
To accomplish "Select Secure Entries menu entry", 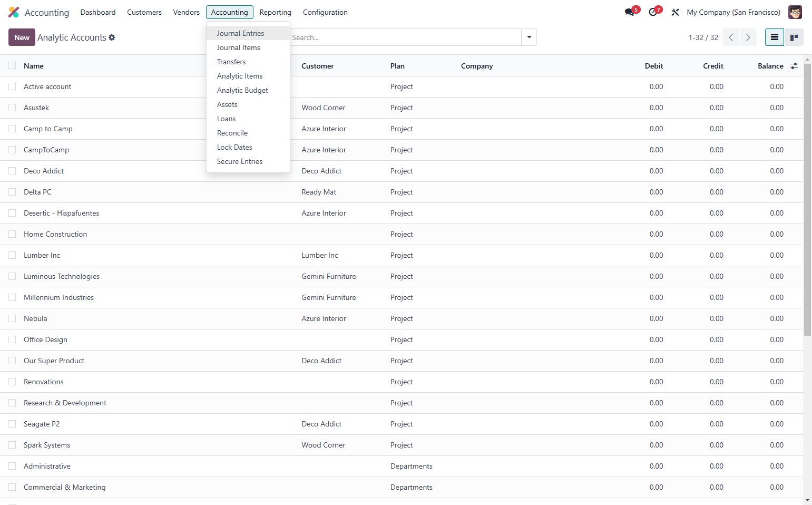I will click(248, 161).
